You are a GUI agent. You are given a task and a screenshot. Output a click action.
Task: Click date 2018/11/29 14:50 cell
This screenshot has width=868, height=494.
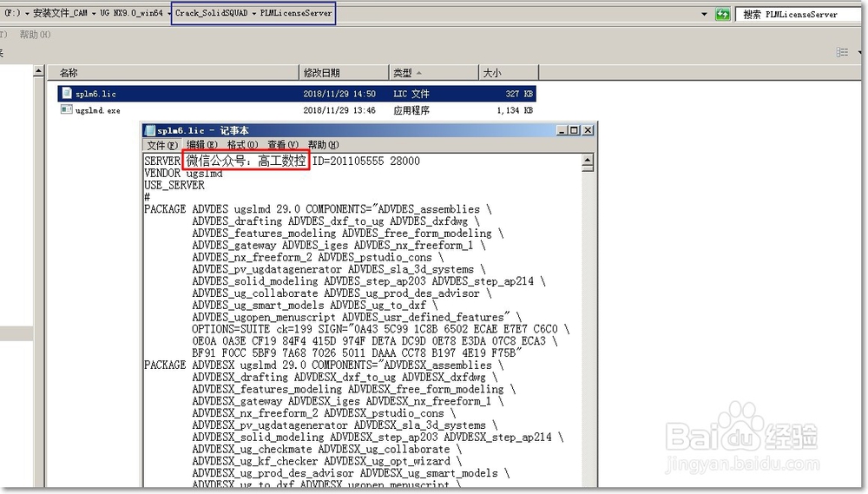coord(339,94)
